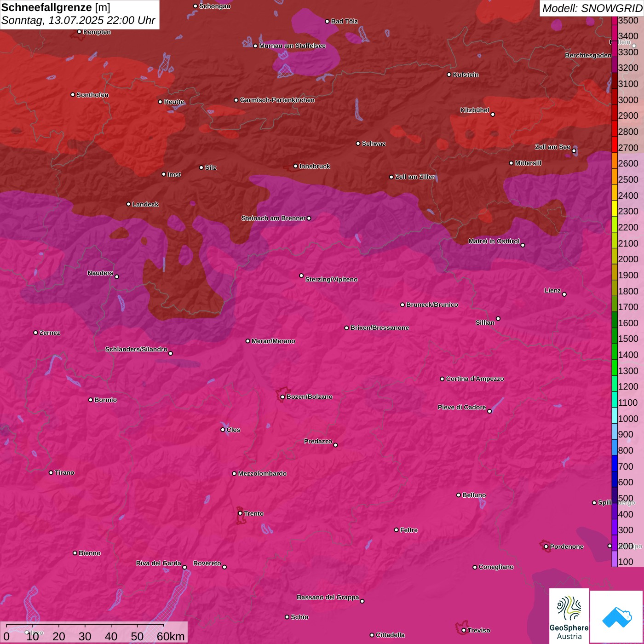Click the Imst town label
644x644 pixels.
(174, 174)
